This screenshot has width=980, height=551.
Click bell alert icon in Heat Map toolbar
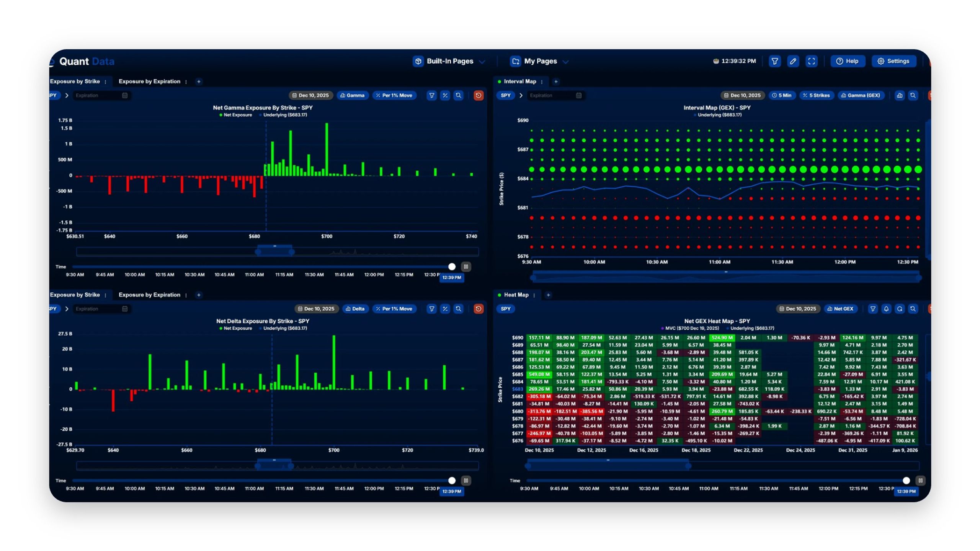click(x=886, y=309)
